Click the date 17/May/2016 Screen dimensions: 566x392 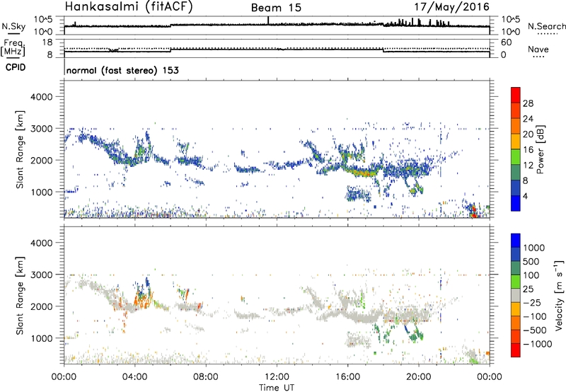pos(451,7)
